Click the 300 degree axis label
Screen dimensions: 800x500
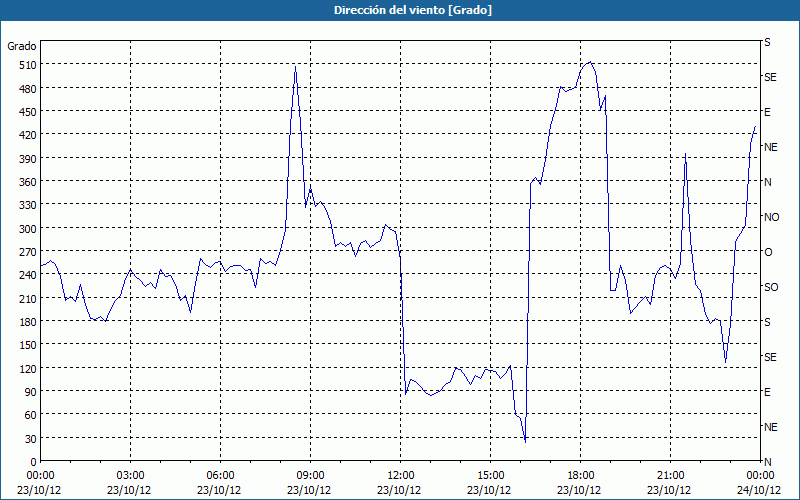(x=28, y=229)
